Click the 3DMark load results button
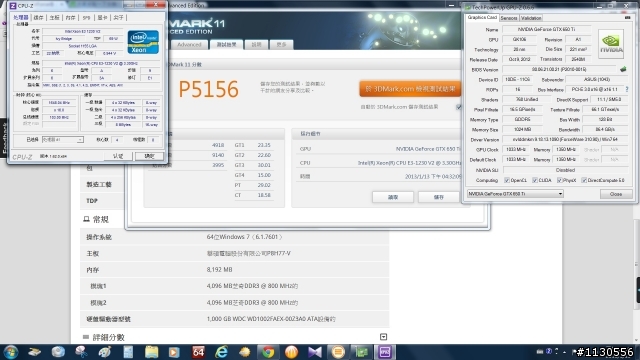Image resolution: width=640 pixels, height=360 pixels. (x=393, y=197)
